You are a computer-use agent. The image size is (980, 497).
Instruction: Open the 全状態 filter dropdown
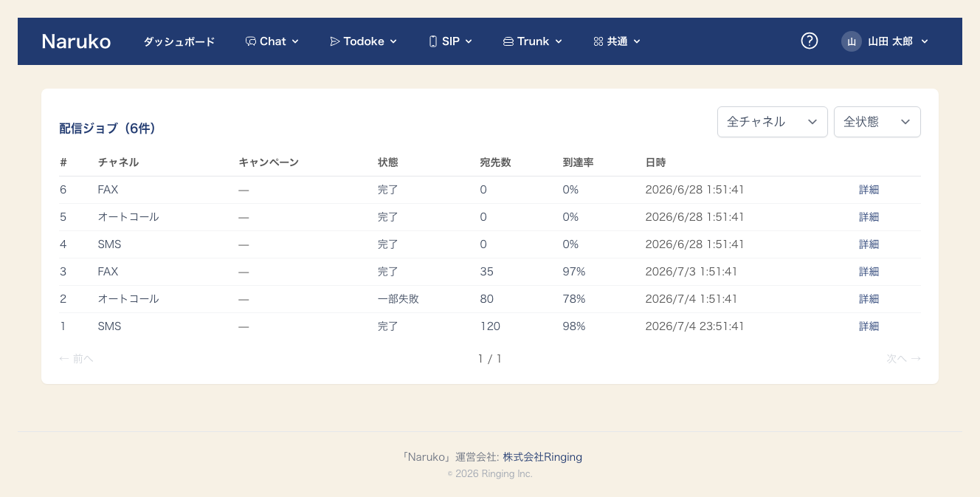pyautogui.click(x=877, y=122)
